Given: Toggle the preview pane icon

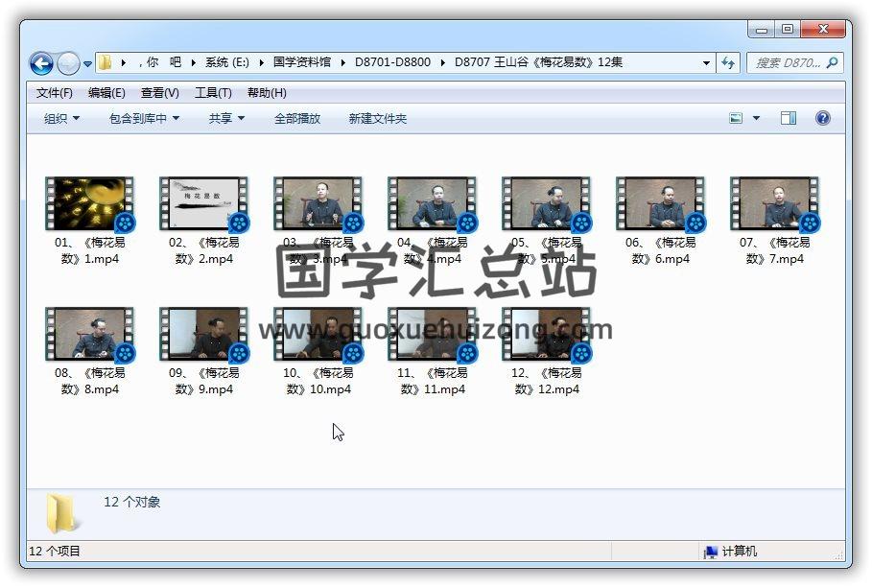Looking at the screenshot, I should pyautogui.click(x=788, y=118).
